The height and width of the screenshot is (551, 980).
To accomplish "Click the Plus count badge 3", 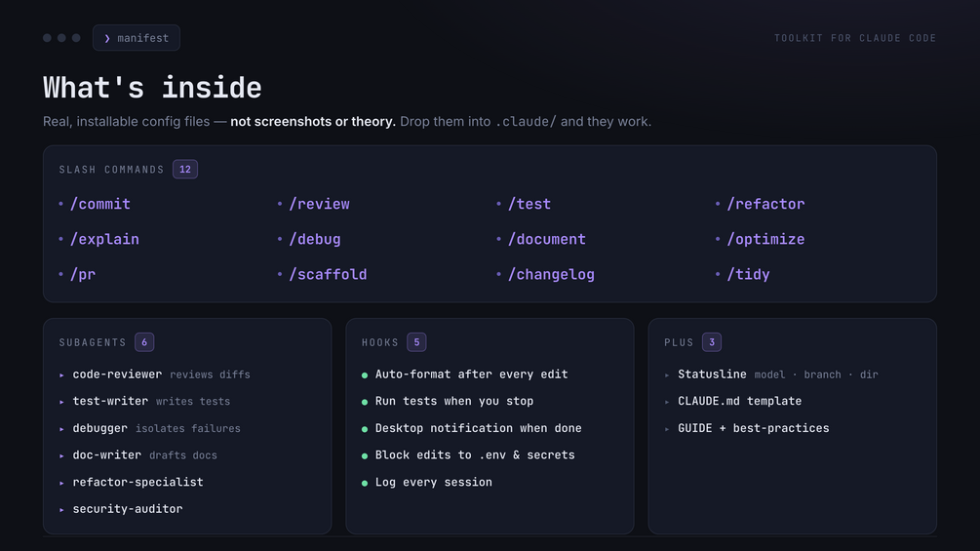I will 712,342.
